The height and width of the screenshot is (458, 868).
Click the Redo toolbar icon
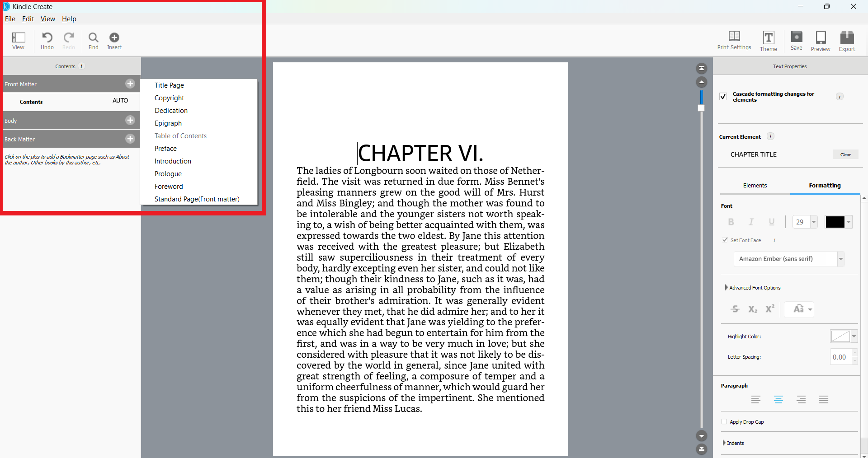click(69, 41)
